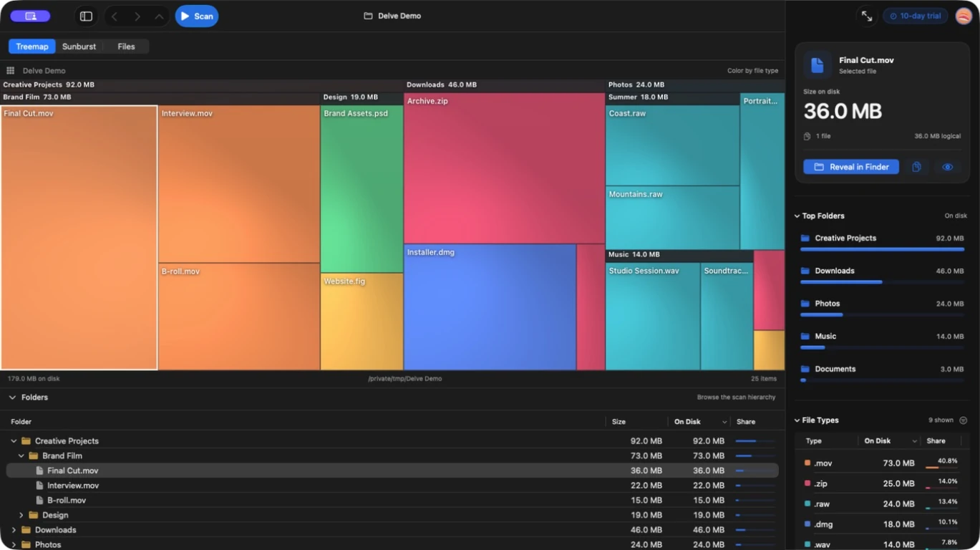This screenshot has height=550, width=980.
Task: Click the .mov orange color swatch
Action: coord(807,463)
